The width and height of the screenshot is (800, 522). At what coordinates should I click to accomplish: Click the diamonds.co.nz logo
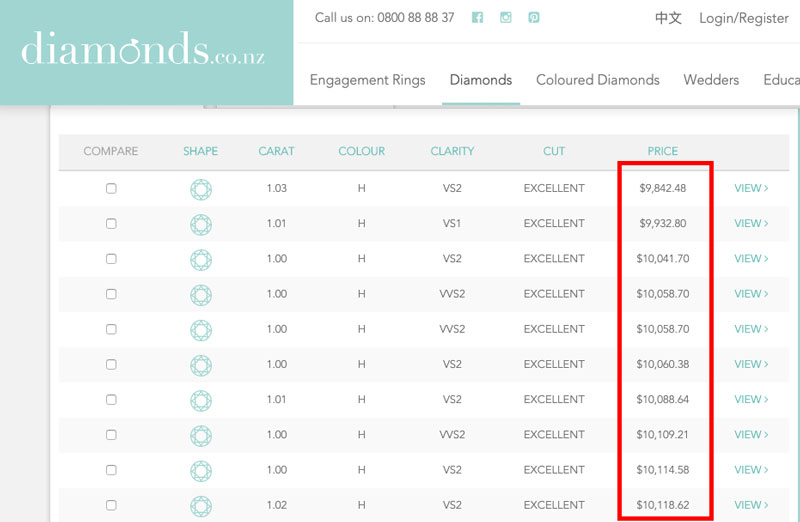(143, 48)
